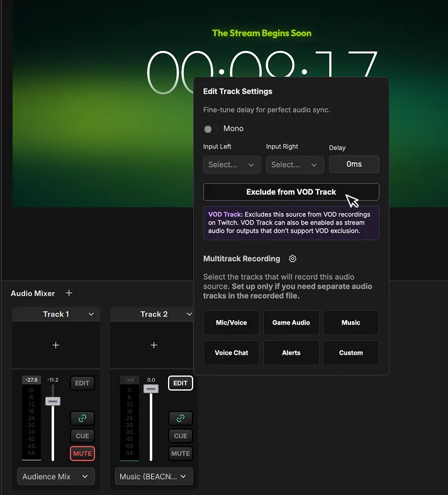Image resolution: width=448 pixels, height=495 pixels.
Task: Click the Multitrack Recording heading
Action: tap(242, 259)
